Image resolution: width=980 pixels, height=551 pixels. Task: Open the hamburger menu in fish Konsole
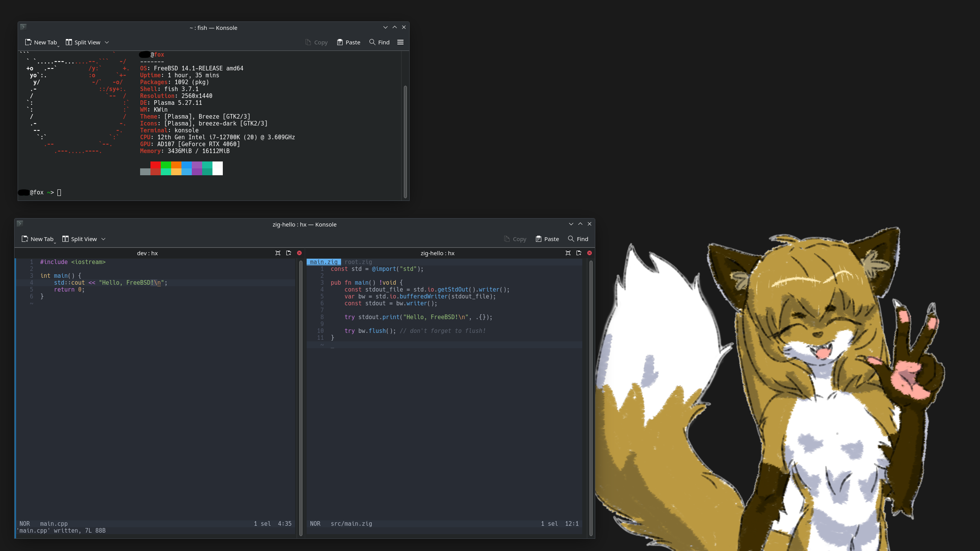click(400, 42)
